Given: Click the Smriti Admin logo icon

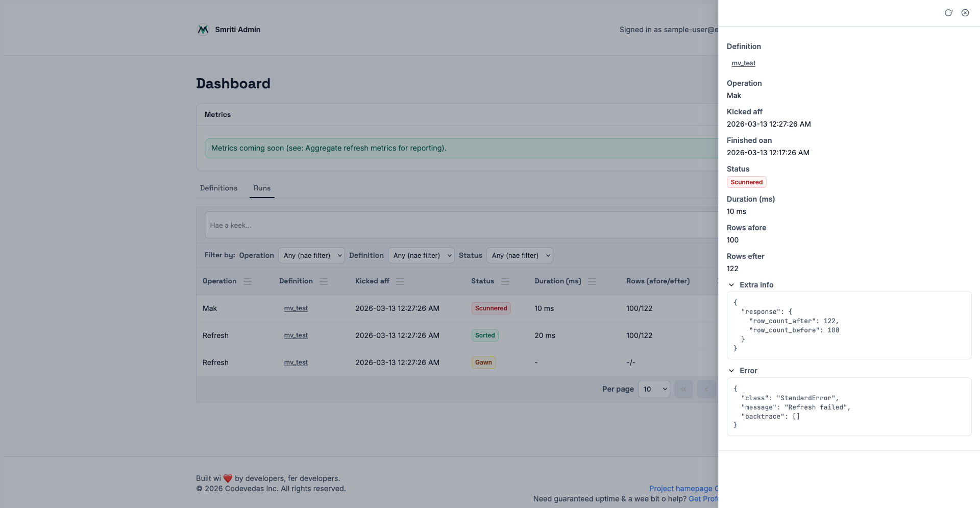Looking at the screenshot, I should (203, 30).
